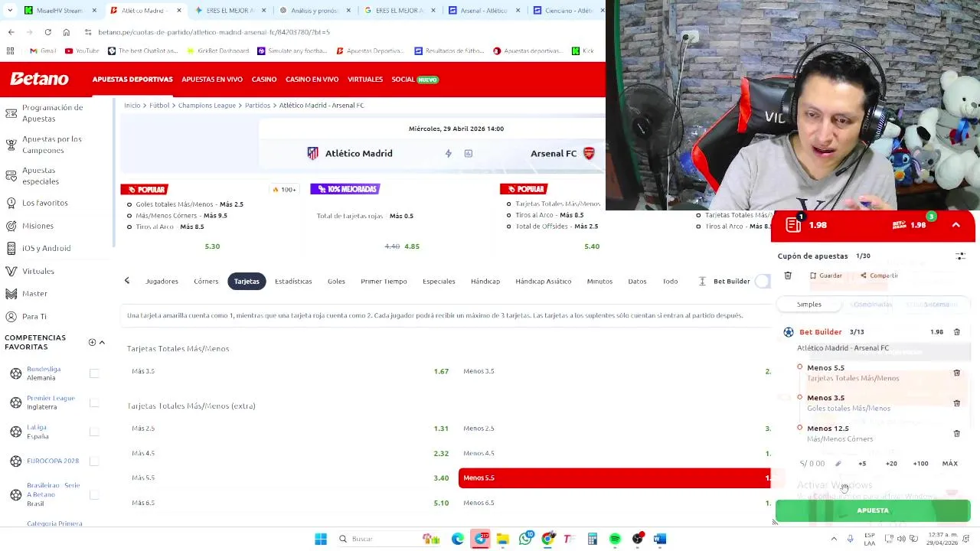Select the Simples bet type tab
This screenshot has width=980, height=551.
coord(809,305)
